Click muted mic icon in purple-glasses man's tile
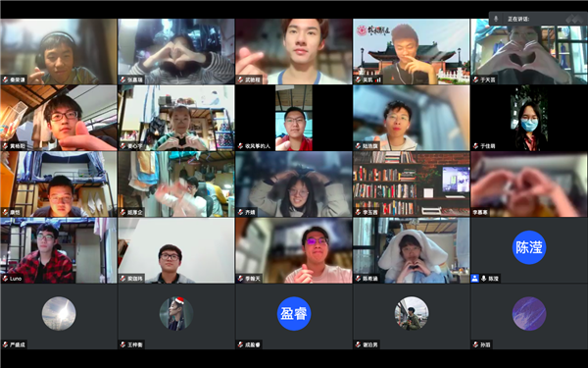This screenshot has width=588, height=368. coord(240,279)
